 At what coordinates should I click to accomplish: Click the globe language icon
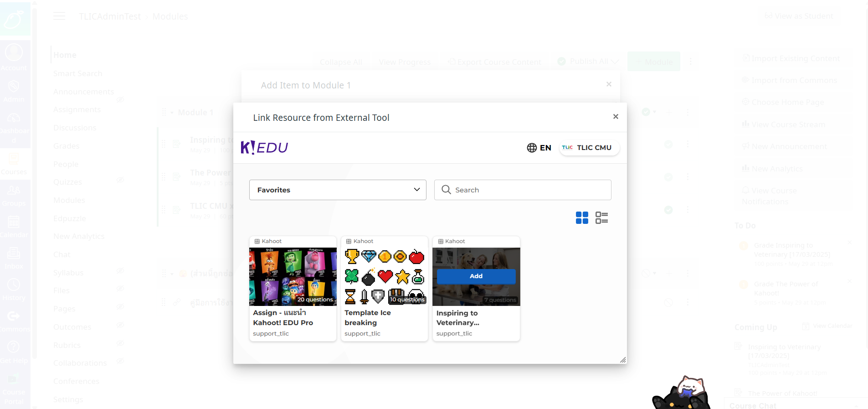(x=532, y=148)
